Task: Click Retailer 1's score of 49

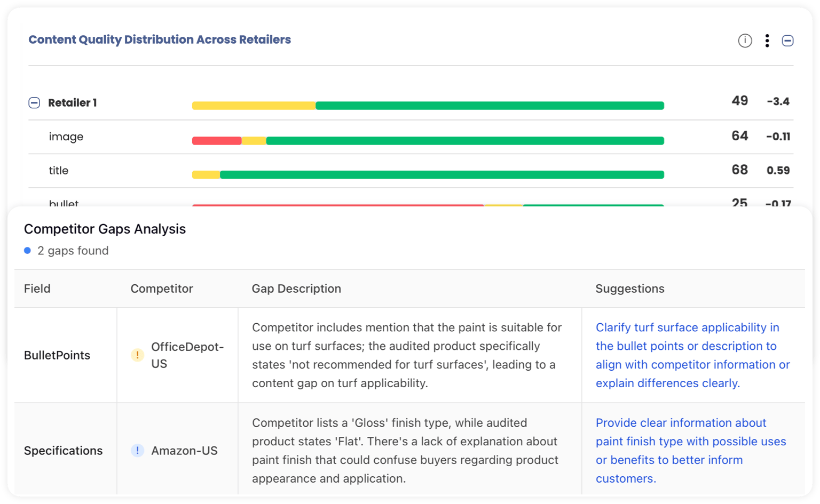Action: click(739, 101)
